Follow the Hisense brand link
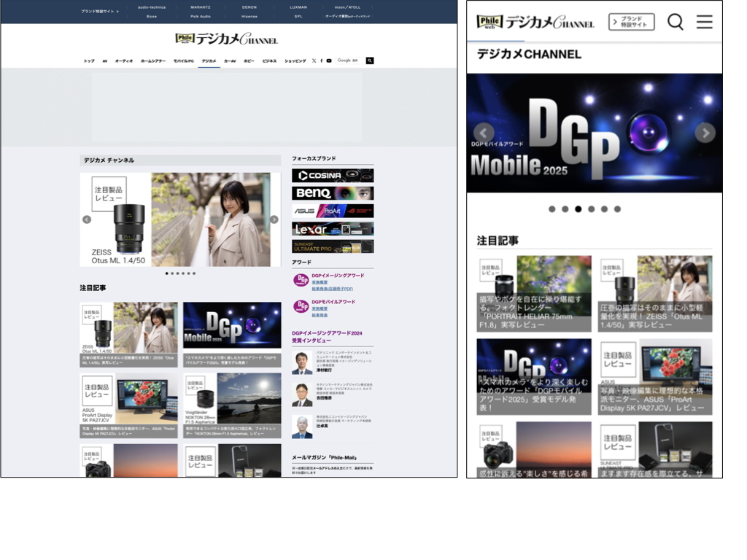The image size is (747, 560). (249, 16)
